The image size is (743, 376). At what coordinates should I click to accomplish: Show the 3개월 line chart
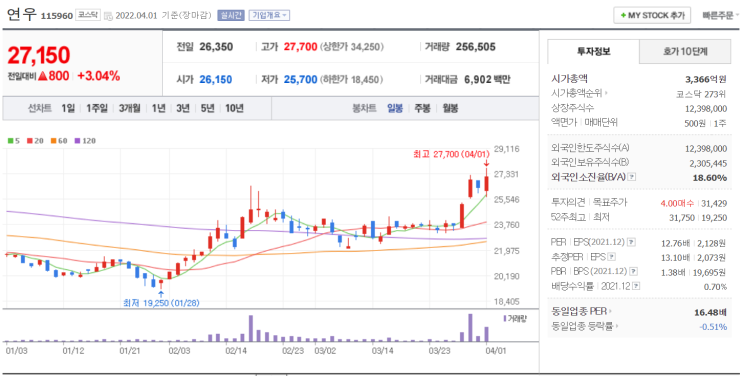(x=129, y=109)
